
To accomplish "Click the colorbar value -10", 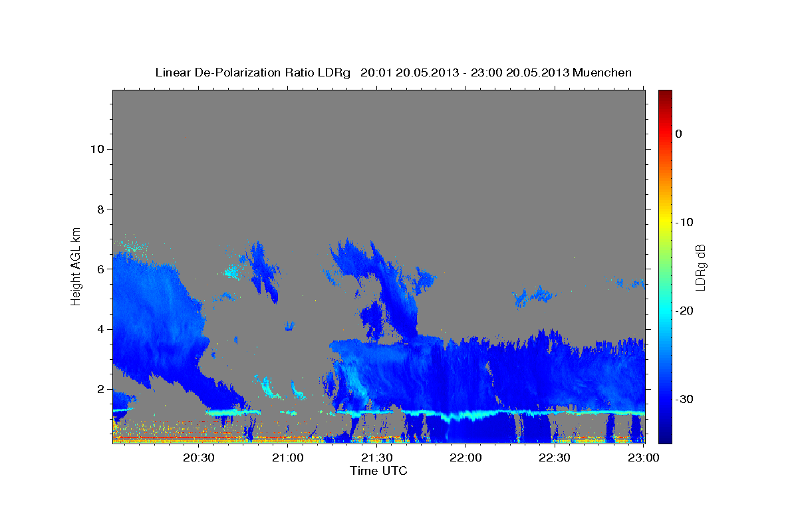I will pos(686,222).
